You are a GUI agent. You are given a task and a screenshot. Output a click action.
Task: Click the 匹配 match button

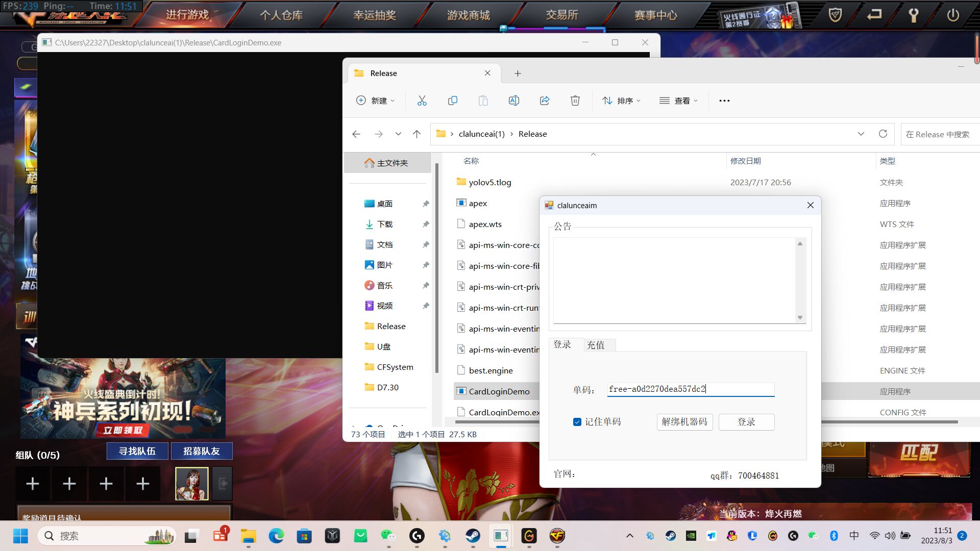point(919,453)
